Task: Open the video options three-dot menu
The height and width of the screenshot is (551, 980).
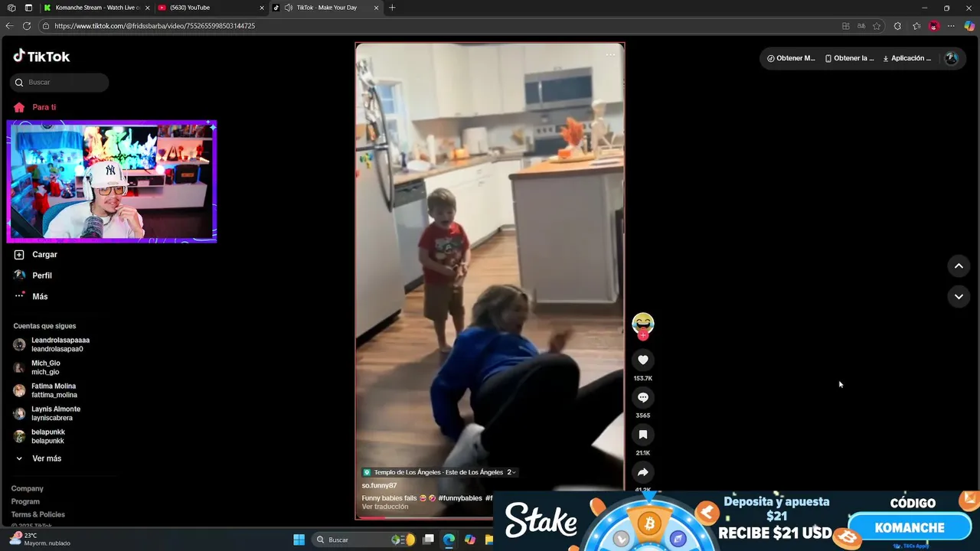Action: [610, 54]
